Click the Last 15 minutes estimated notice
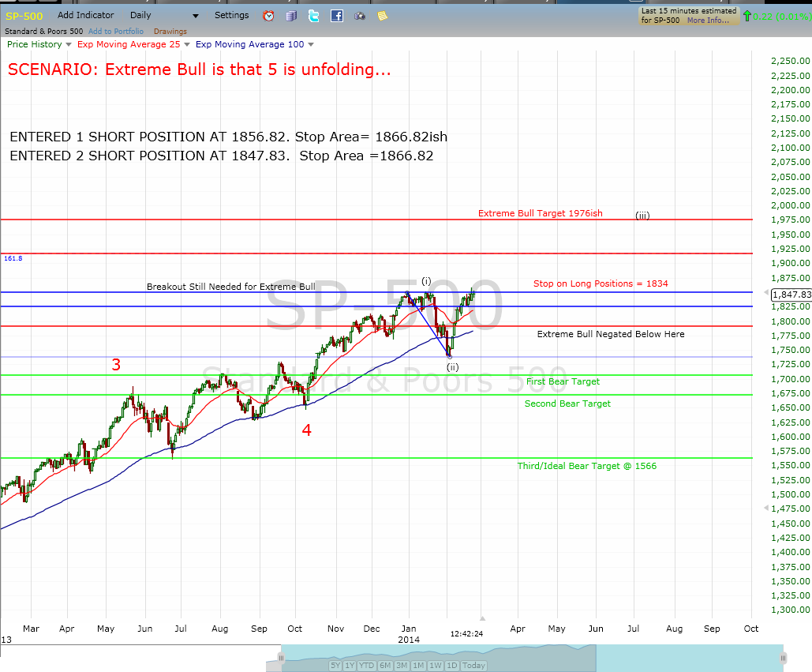This screenshot has width=812, height=672. (x=688, y=16)
